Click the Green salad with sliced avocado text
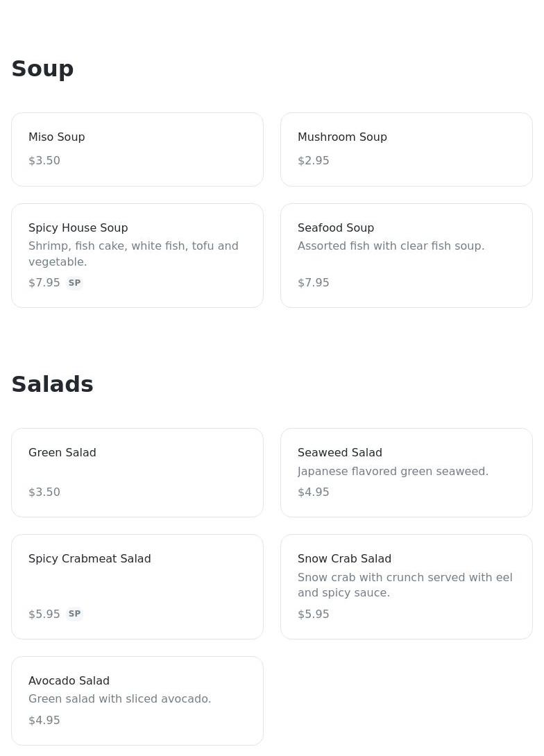The image size is (544, 756). pos(120,699)
